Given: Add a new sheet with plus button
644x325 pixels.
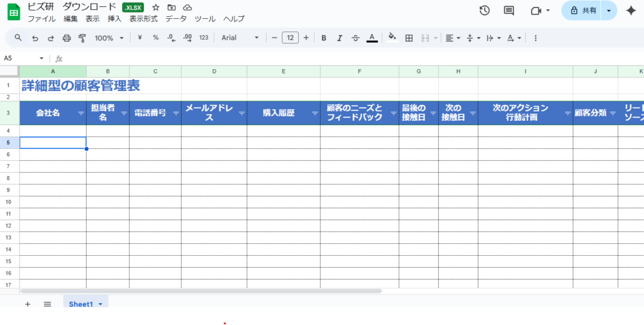Looking at the screenshot, I should 28,304.
